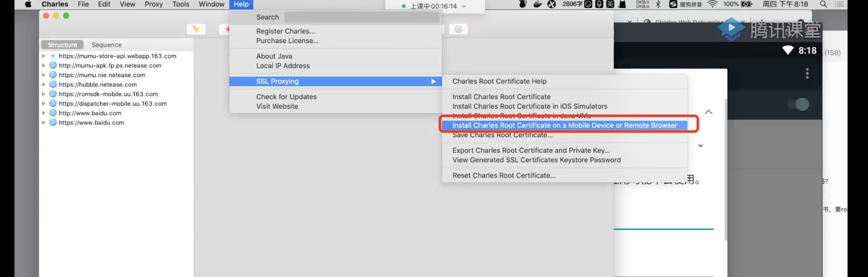
Task: Open the Window menu
Action: tap(211, 4)
